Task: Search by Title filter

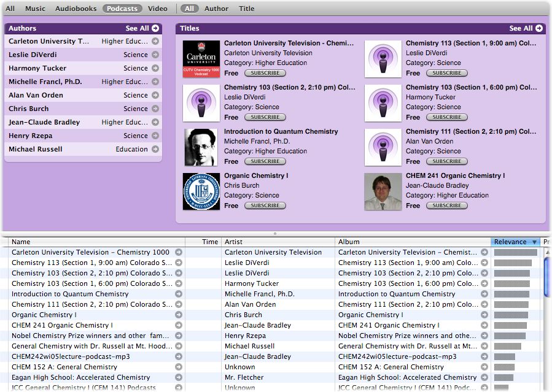Action: pos(246,9)
